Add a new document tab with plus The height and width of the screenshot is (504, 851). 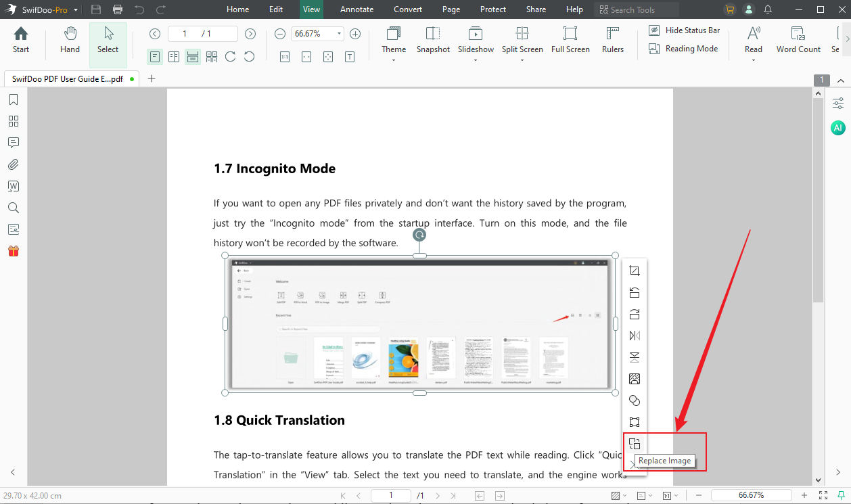[x=152, y=78]
